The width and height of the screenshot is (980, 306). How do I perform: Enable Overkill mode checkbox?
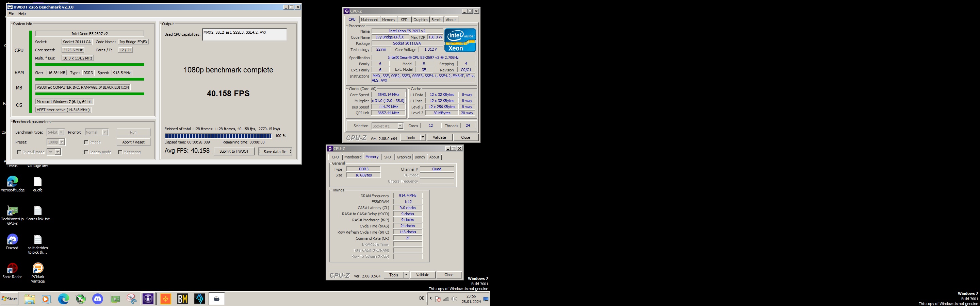pyautogui.click(x=19, y=152)
